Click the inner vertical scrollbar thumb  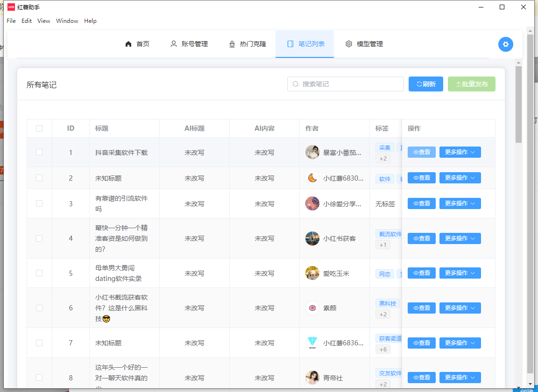click(518, 104)
